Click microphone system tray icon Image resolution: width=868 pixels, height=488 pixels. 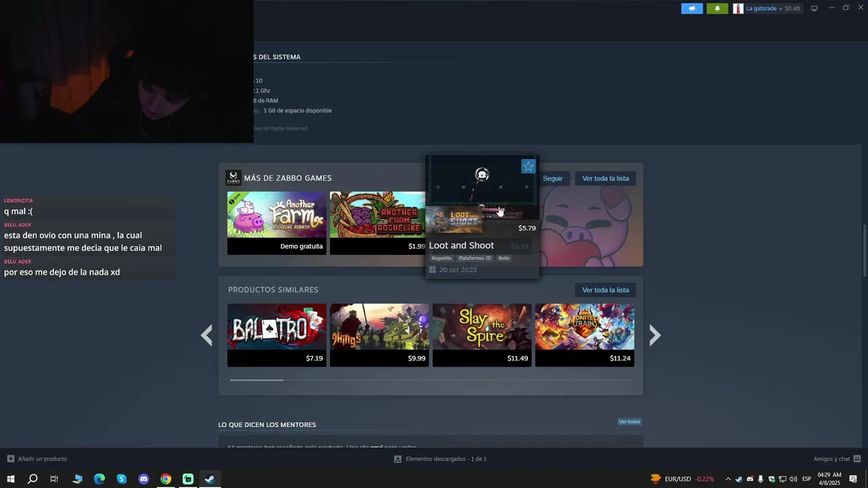[761, 479]
